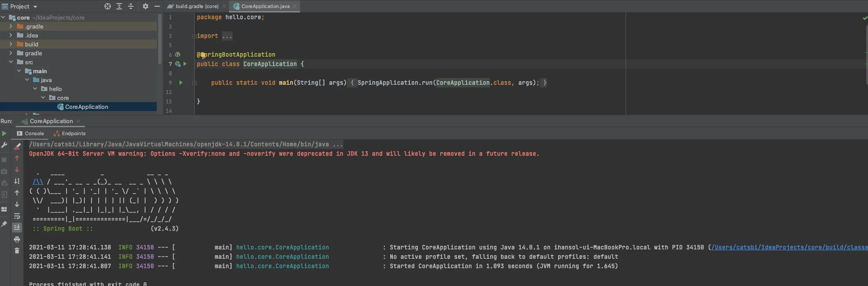
Task: Click the Expand All icon in Project panel
Action: [x=119, y=6]
